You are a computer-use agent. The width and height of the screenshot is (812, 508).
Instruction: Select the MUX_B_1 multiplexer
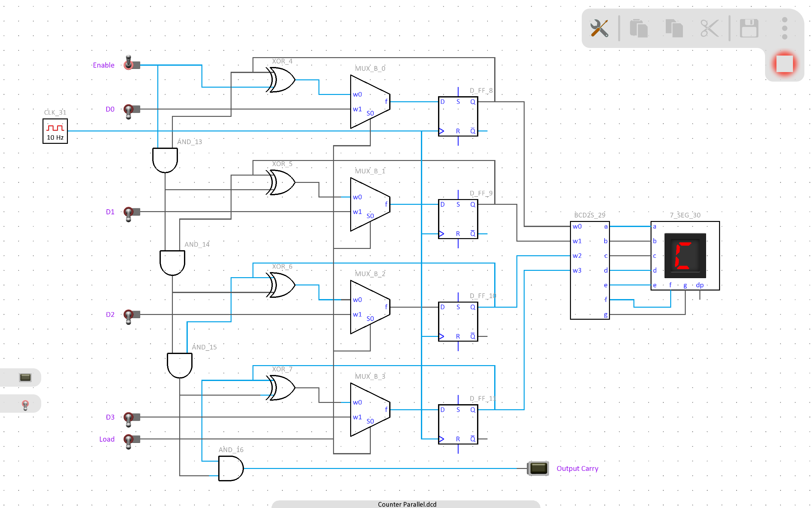coord(370,204)
